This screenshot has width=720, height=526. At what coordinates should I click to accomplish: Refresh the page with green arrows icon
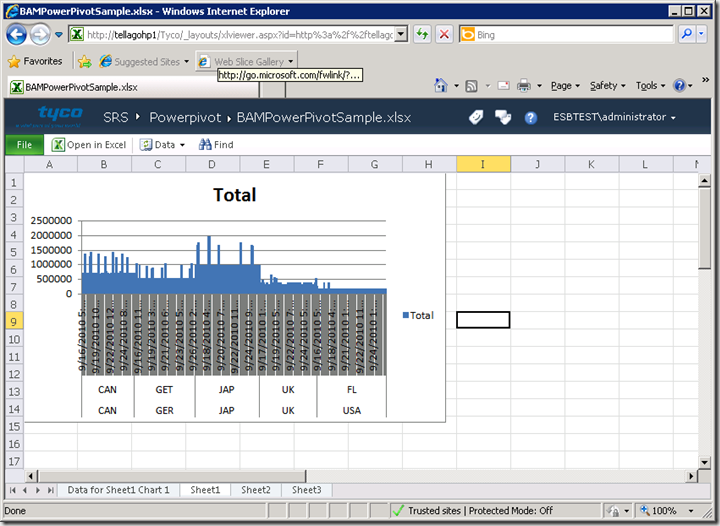(422, 34)
